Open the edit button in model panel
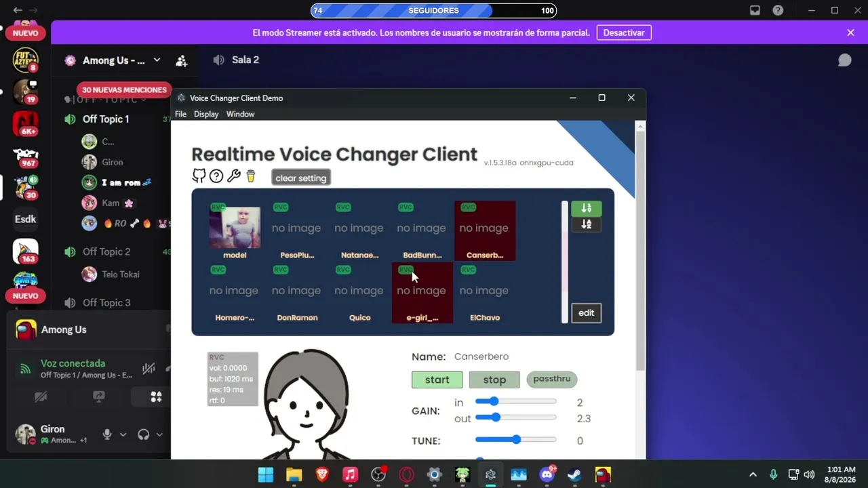The image size is (868, 488). point(586,312)
